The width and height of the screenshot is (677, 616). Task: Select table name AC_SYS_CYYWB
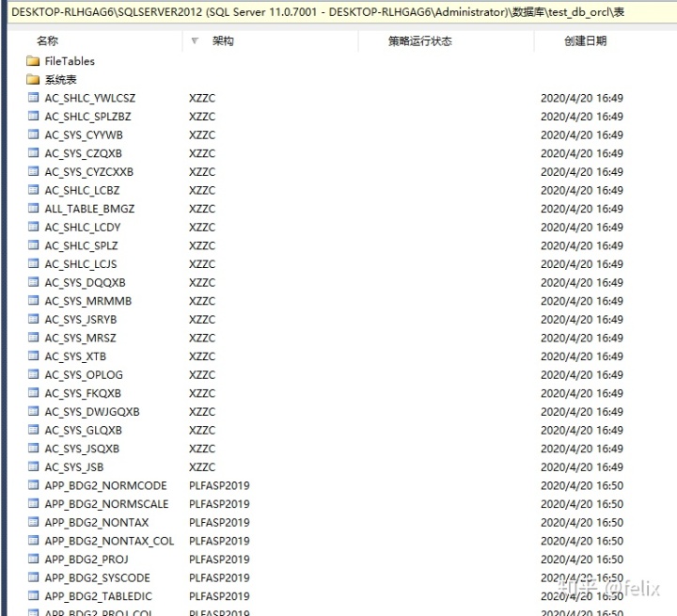[x=84, y=135]
